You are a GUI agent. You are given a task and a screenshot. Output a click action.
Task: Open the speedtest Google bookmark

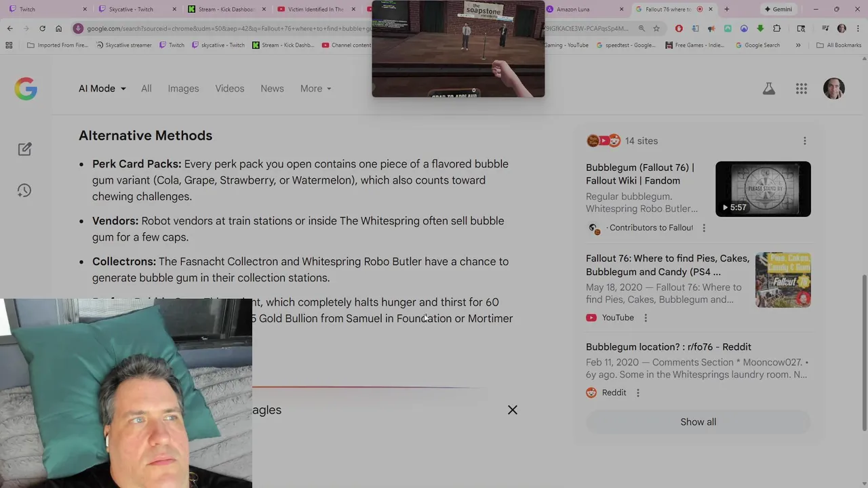coord(626,45)
